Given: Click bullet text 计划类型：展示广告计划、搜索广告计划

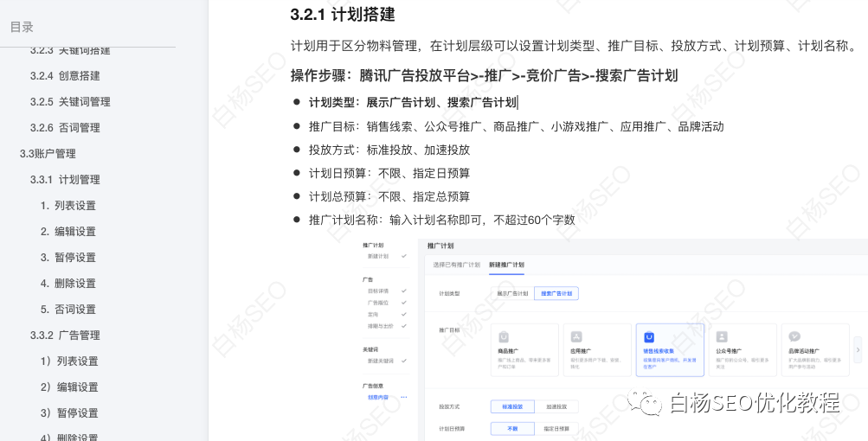Looking at the screenshot, I should [413, 102].
